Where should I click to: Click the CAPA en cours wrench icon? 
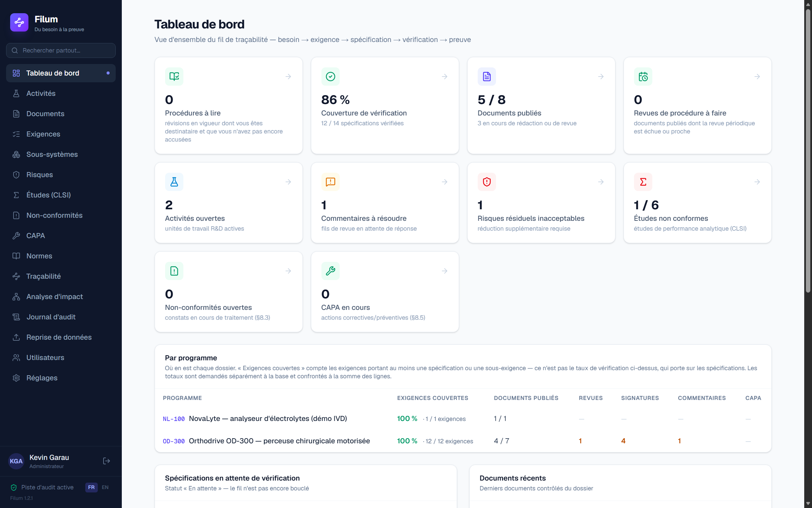(x=331, y=271)
